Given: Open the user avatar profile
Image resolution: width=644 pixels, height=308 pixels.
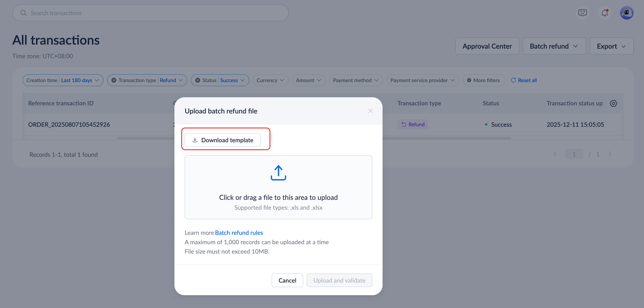Looking at the screenshot, I should (627, 13).
